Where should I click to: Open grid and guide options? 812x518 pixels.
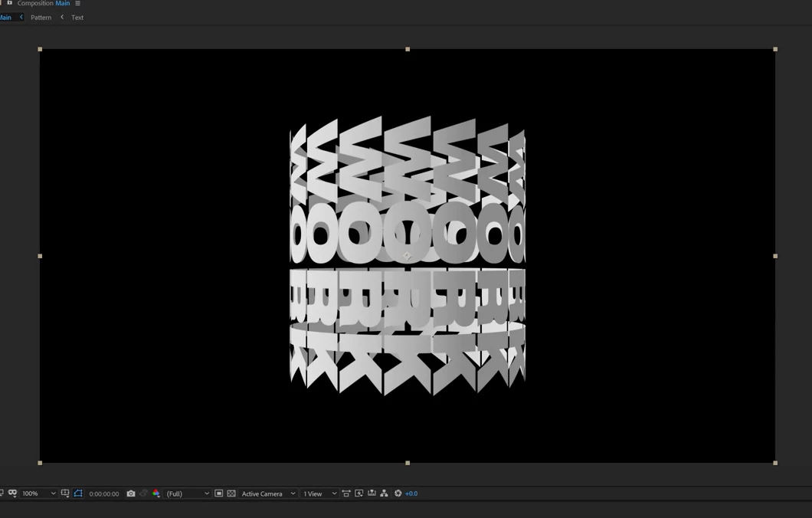pyautogui.click(x=65, y=493)
